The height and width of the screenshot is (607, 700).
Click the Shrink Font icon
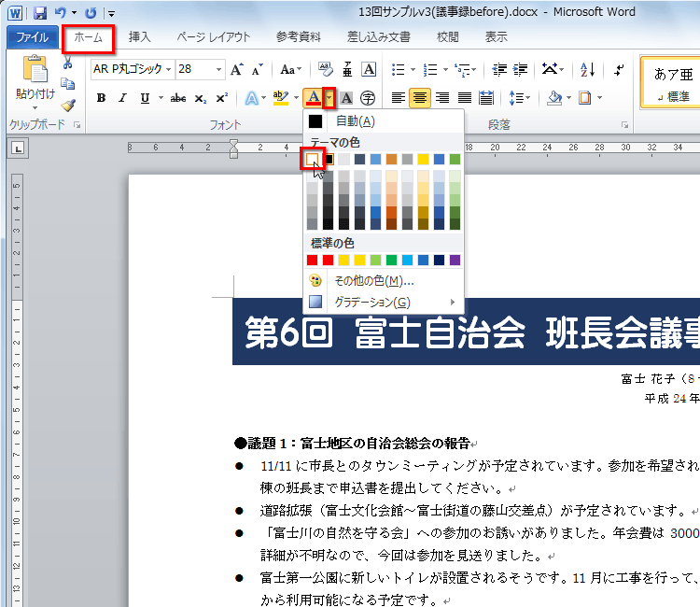(x=258, y=70)
